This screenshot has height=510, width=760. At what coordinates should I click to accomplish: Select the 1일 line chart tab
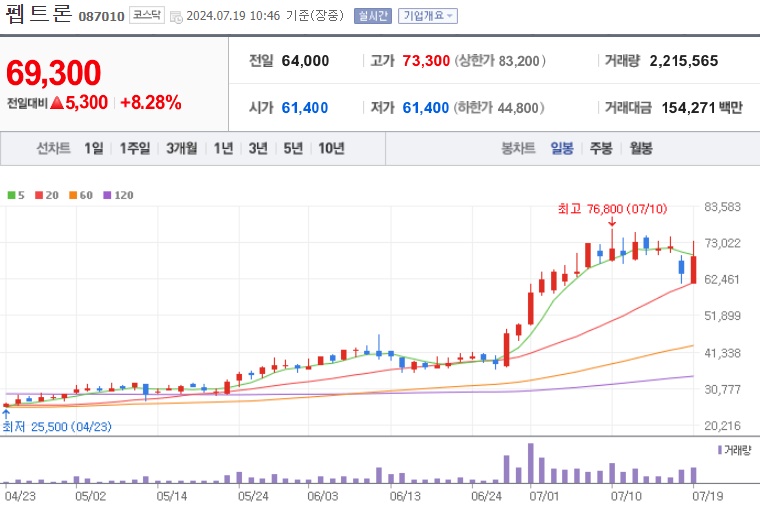[x=94, y=148]
